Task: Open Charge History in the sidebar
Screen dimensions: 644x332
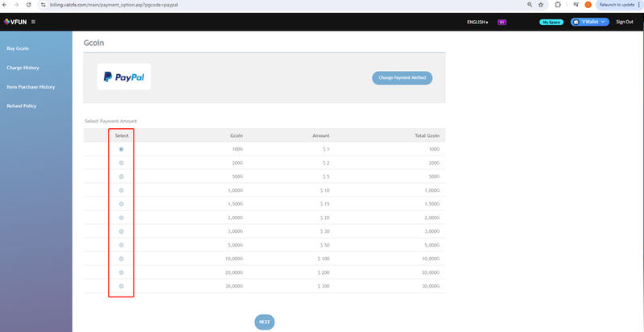Action: (23, 68)
